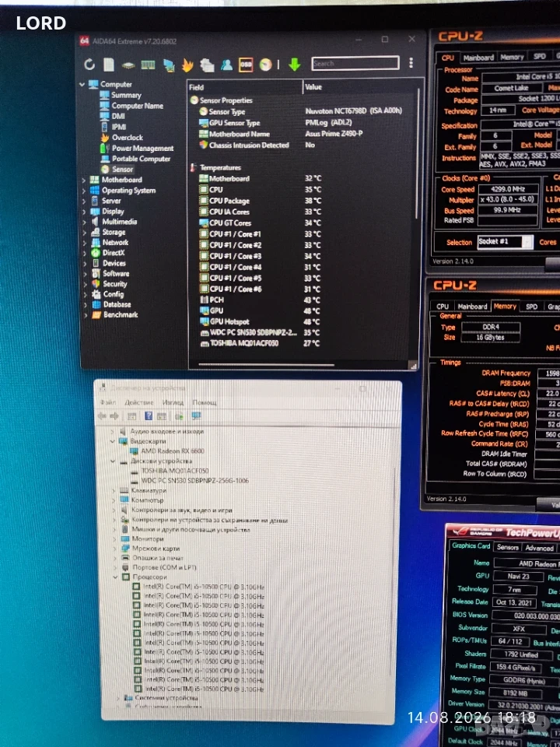Click the monitor scan-hardware icon in Device Manager toolbar
Viewport: 560px width, 747px height.
click(196, 416)
